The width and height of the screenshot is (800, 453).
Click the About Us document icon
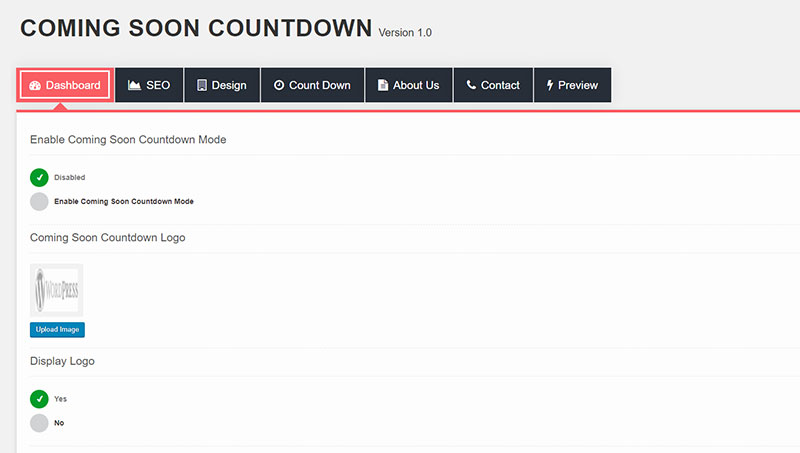pos(383,85)
